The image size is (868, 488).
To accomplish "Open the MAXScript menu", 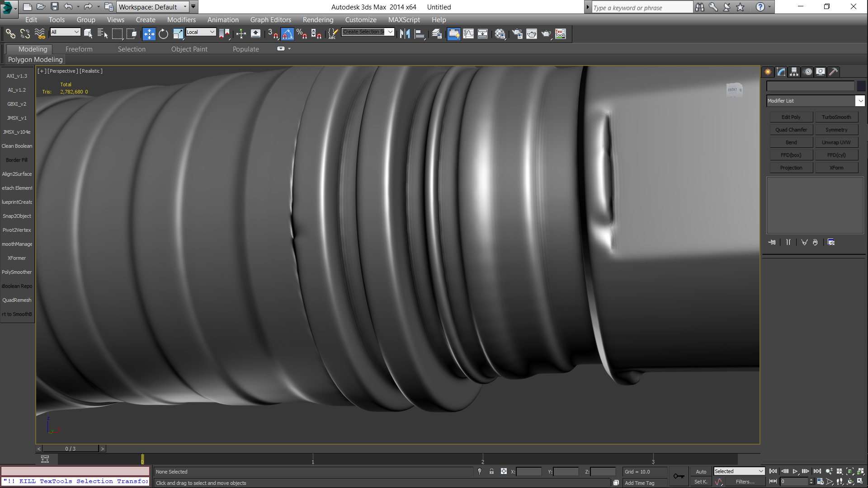I will pyautogui.click(x=404, y=20).
